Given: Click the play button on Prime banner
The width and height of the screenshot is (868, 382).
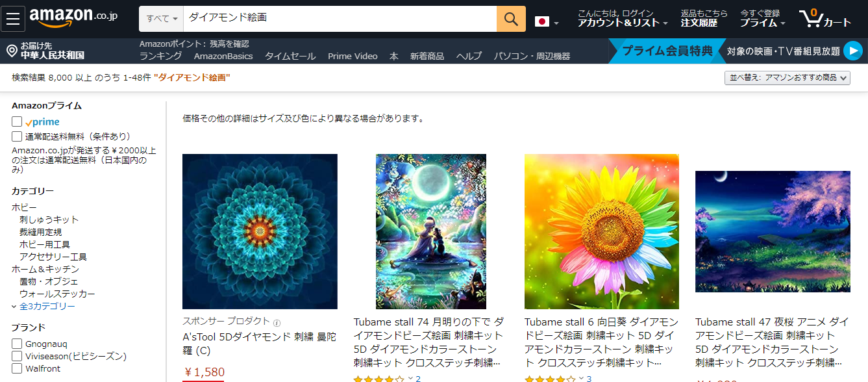Looking at the screenshot, I should point(853,51).
